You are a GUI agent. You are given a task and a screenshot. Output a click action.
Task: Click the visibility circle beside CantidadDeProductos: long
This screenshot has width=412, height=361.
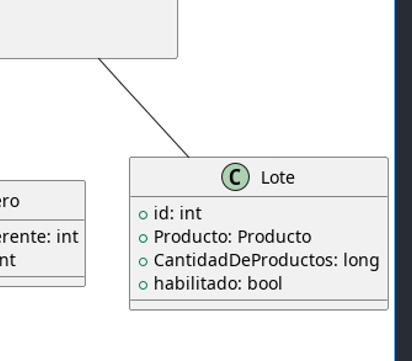(143, 262)
